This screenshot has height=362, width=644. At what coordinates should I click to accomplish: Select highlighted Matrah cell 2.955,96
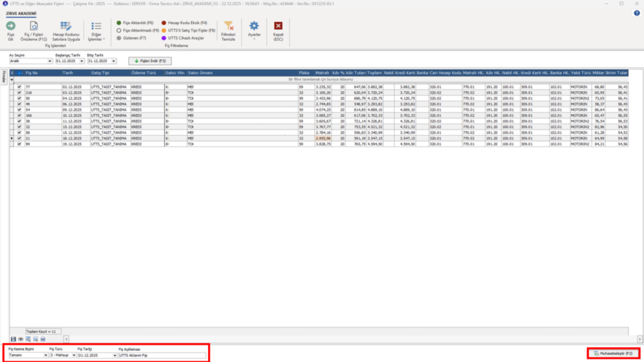click(323, 138)
